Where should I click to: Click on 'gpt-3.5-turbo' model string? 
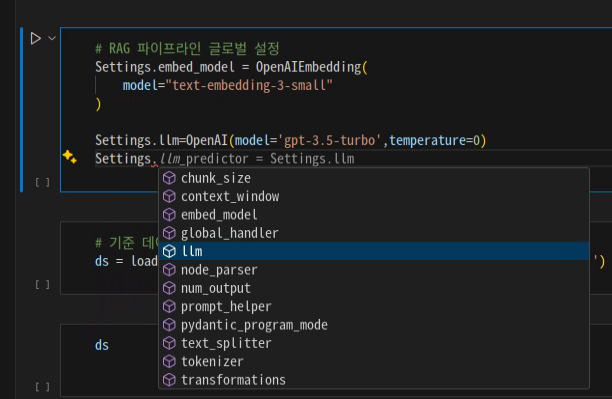[329, 140]
